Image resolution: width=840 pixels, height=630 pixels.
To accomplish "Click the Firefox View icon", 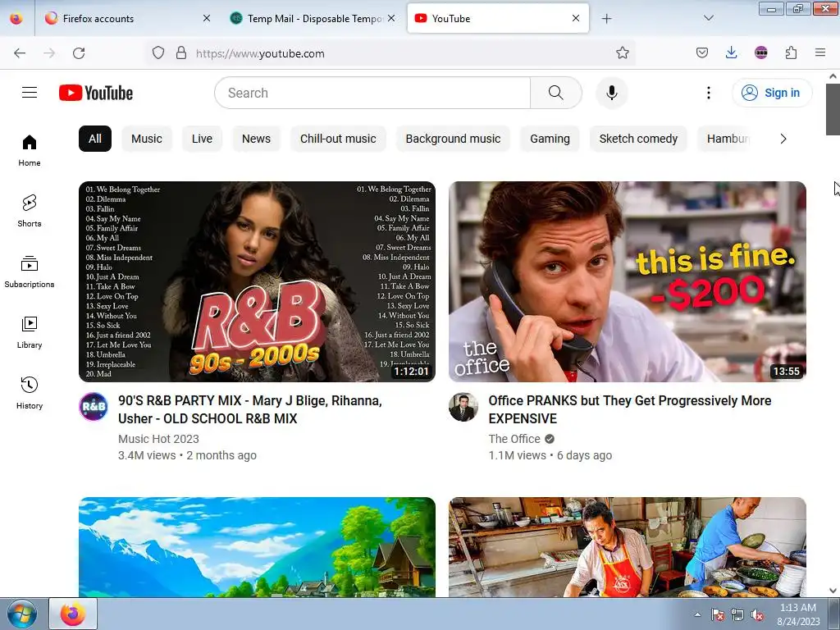I will (x=16, y=18).
